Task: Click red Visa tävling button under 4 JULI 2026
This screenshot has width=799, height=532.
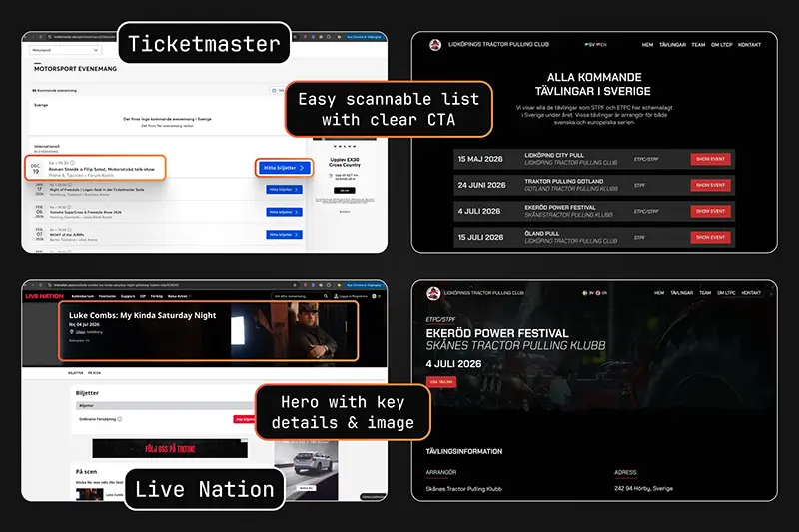Action: (441, 382)
